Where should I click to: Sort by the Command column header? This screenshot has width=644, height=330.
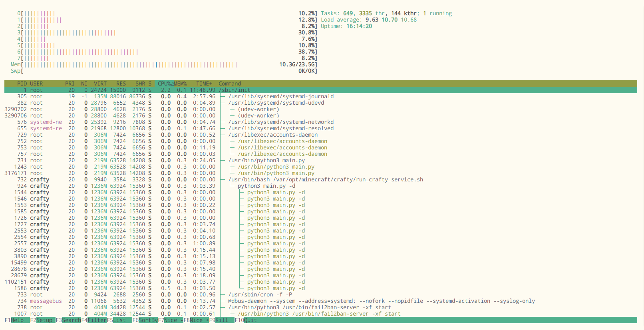pos(230,83)
